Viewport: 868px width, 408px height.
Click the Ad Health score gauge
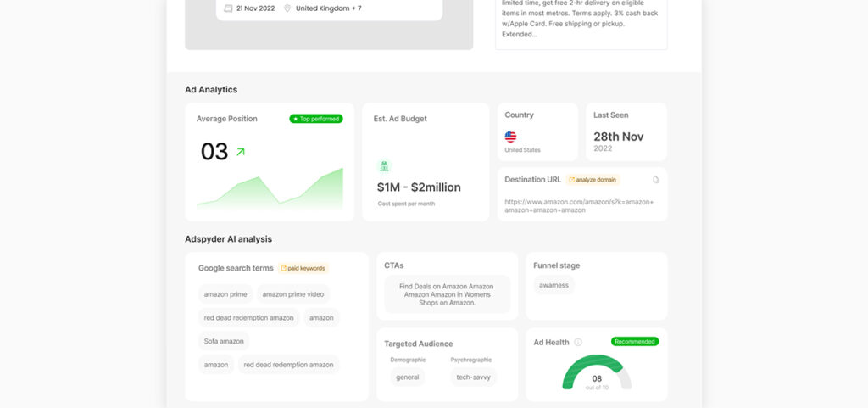597,374
